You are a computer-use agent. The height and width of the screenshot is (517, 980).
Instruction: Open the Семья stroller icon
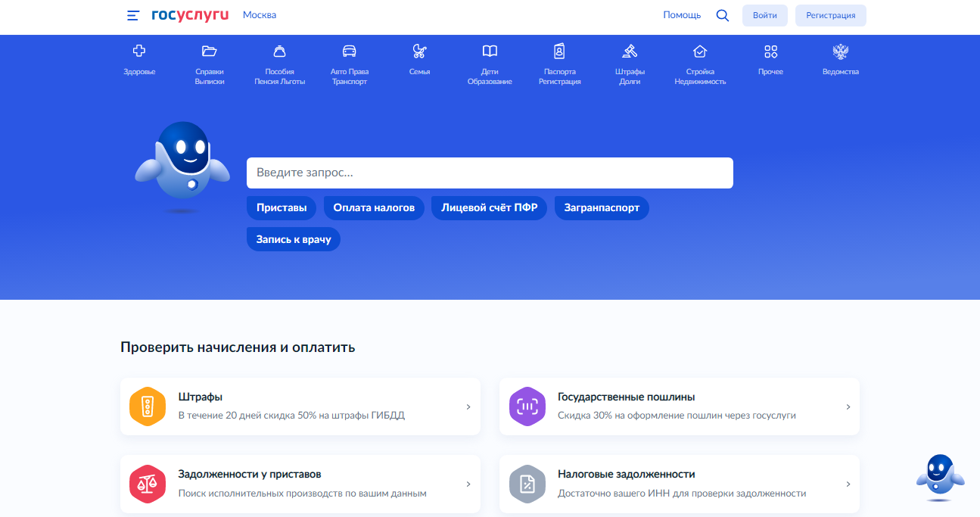pyautogui.click(x=419, y=51)
